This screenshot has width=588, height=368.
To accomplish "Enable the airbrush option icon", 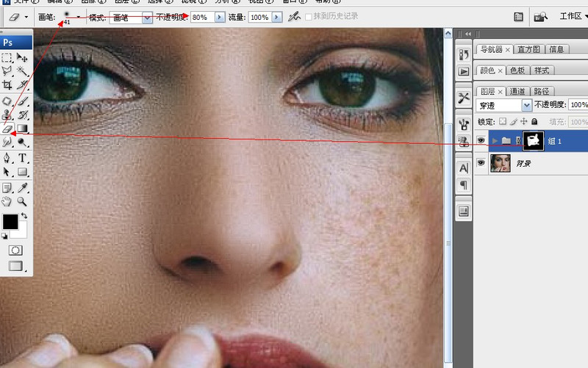I will point(294,16).
